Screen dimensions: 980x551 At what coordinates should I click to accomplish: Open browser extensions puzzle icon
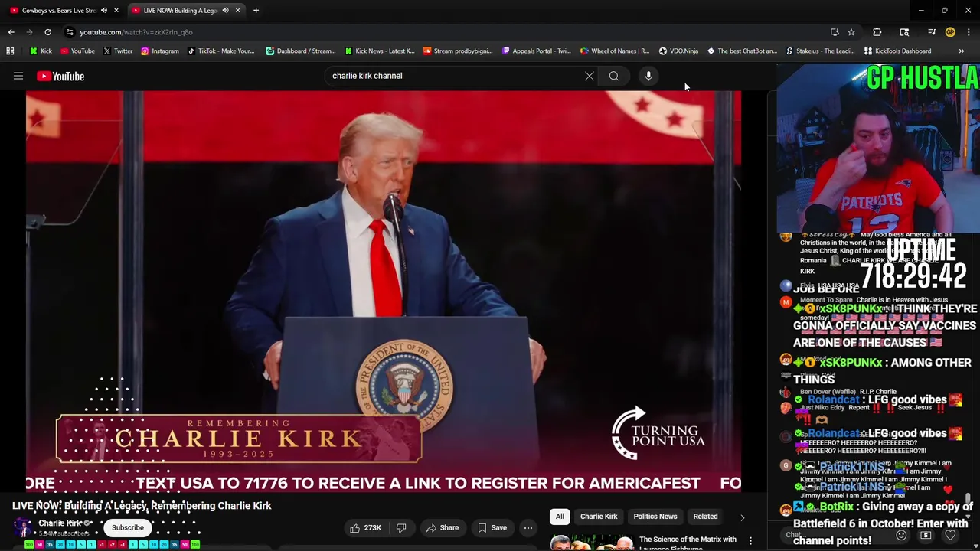tap(877, 32)
